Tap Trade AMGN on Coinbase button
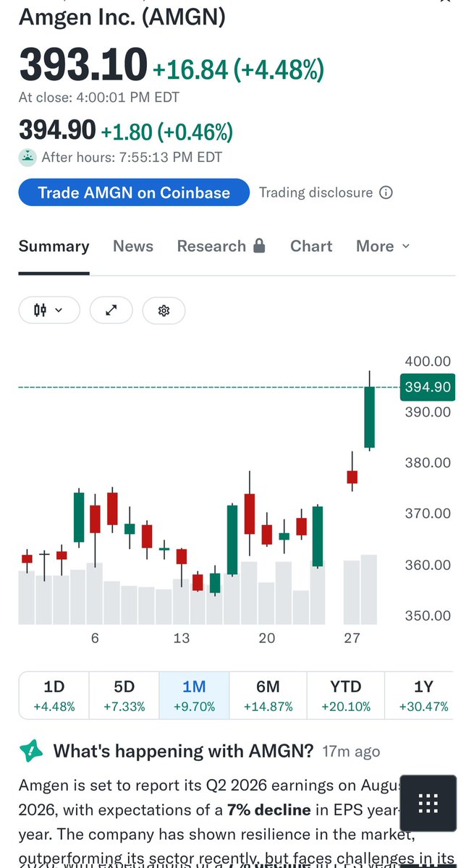This screenshot has height=868, width=474. tap(134, 192)
